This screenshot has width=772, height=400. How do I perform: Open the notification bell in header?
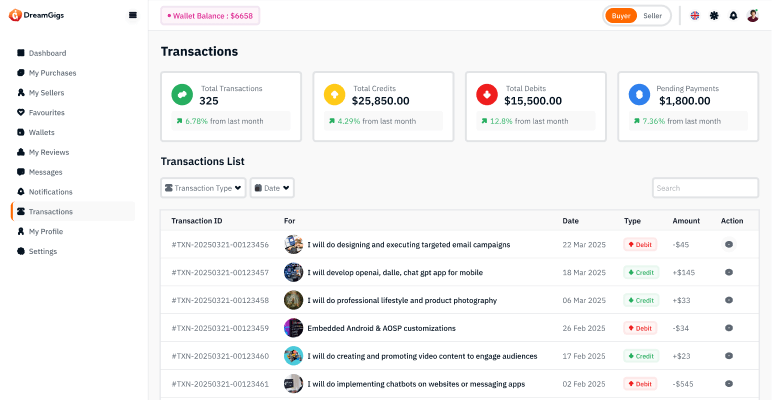[733, 16]
